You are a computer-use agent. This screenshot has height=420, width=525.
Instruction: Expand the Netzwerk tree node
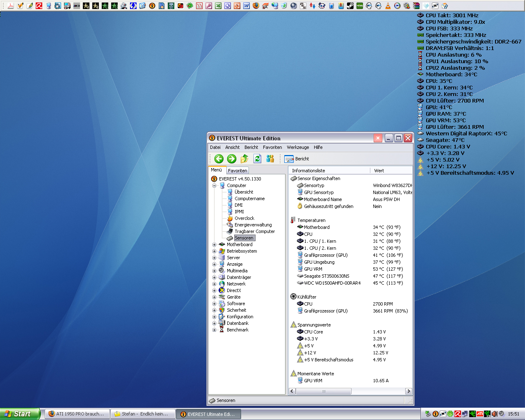click(214, 284)
